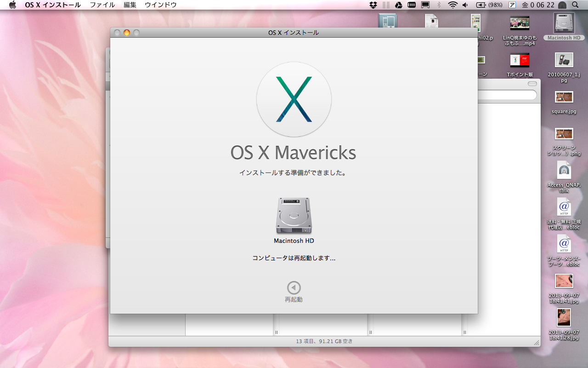Open Google Drive menu bar icon
Viewport: 588px width, 368px height.
[x=399, y=5]
